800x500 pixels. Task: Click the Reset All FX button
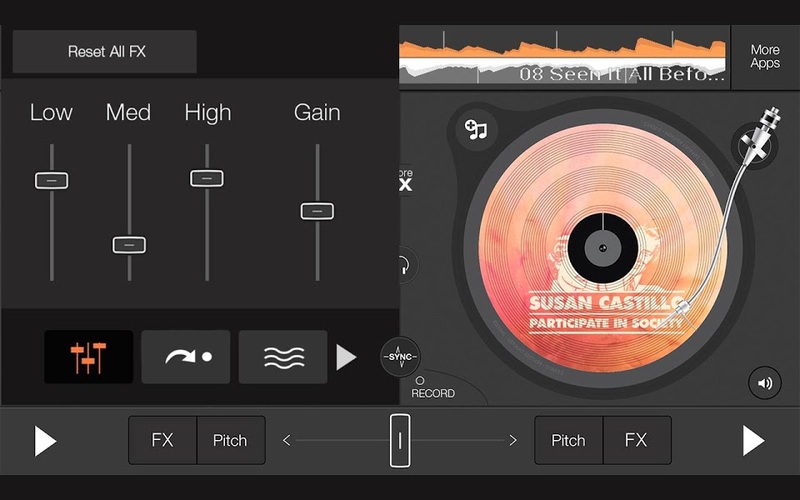tap(105, 51)
